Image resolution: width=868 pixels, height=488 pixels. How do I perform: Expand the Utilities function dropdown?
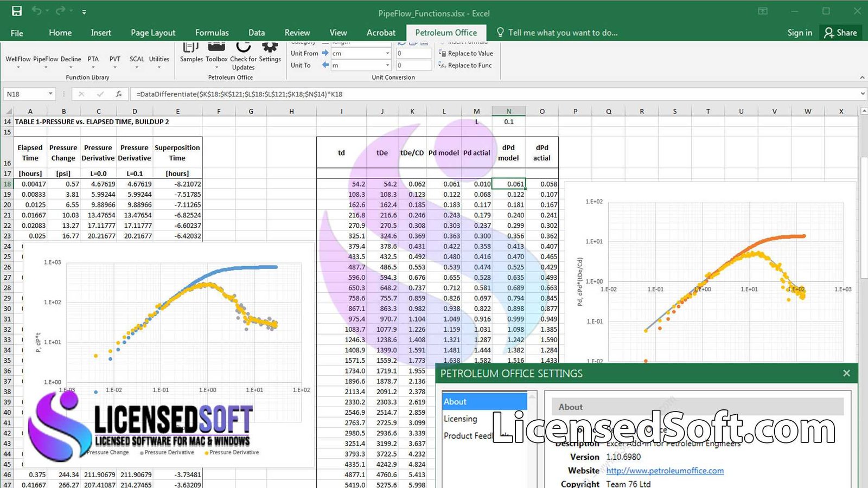(x=159, y=67)
